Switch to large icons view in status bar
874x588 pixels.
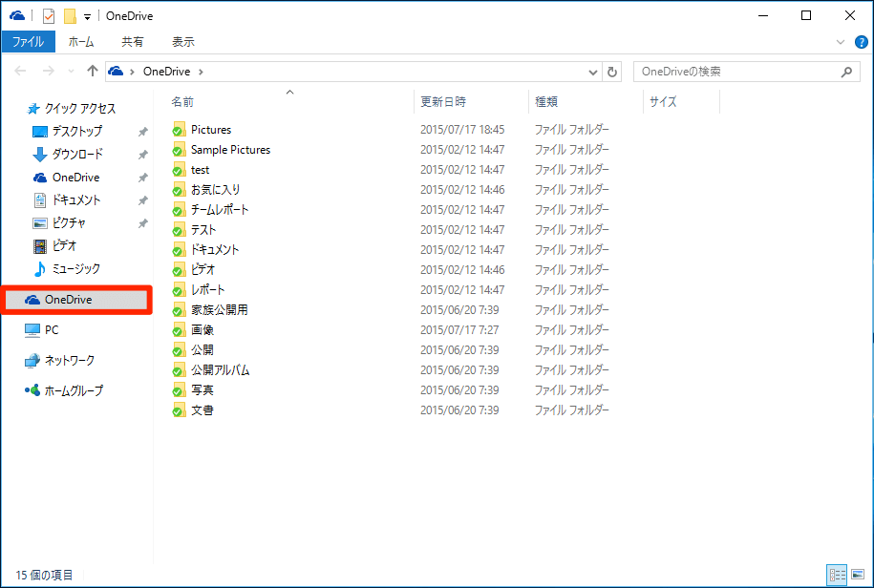[857, 574]
